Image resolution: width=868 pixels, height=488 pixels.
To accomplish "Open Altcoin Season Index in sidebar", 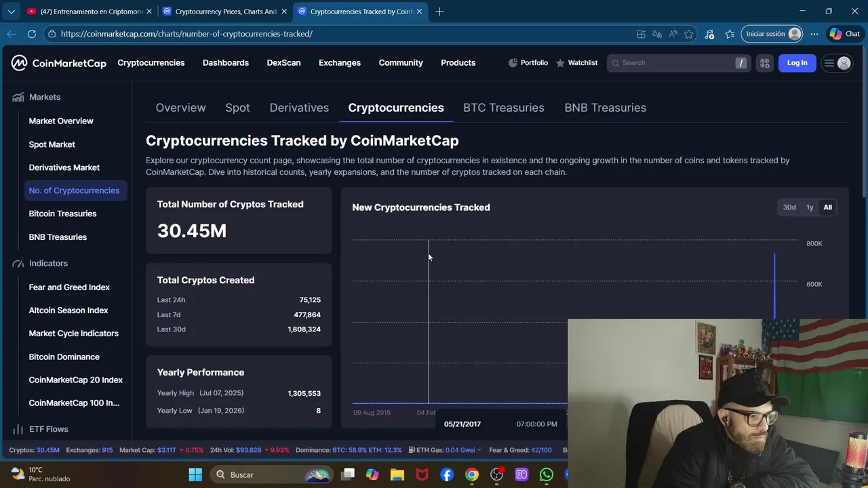I will [x=68, y=310].
